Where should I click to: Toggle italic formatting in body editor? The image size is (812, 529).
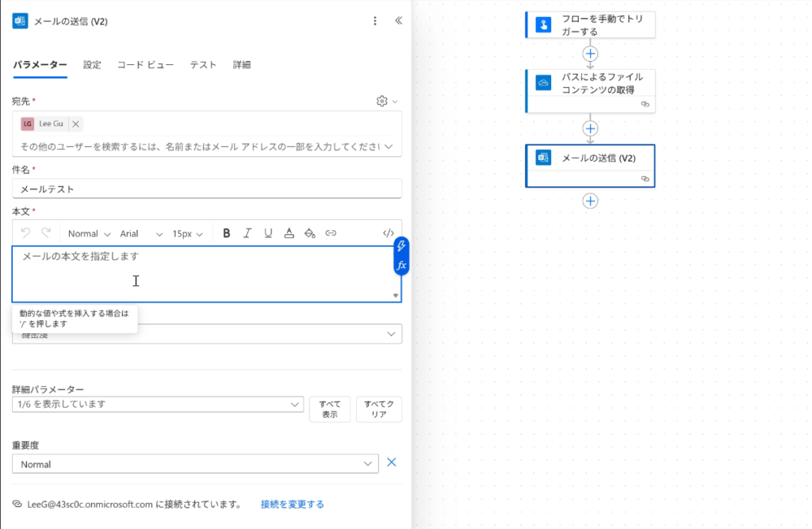tap(247, 233)
